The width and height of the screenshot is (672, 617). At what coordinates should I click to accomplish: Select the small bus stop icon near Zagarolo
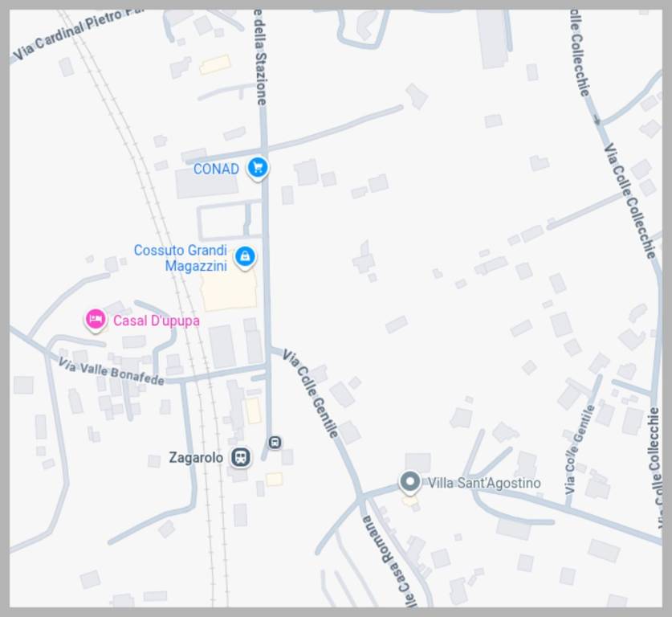(275, 442)
